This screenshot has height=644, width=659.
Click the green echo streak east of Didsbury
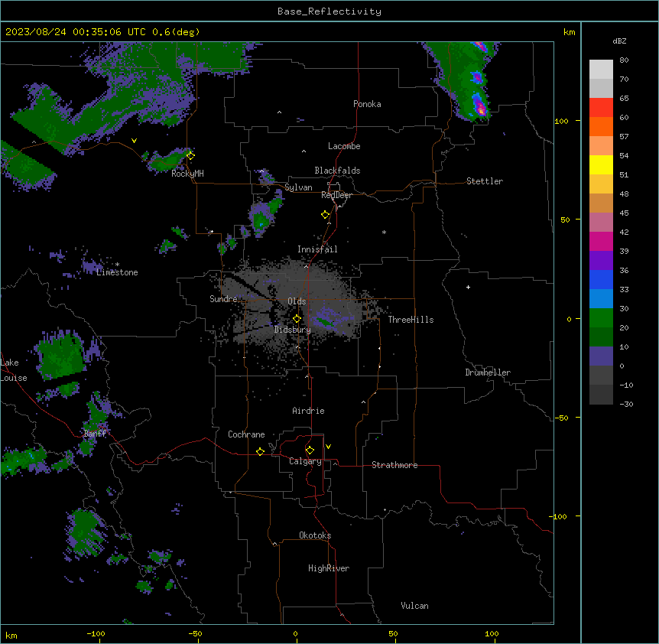326,323
